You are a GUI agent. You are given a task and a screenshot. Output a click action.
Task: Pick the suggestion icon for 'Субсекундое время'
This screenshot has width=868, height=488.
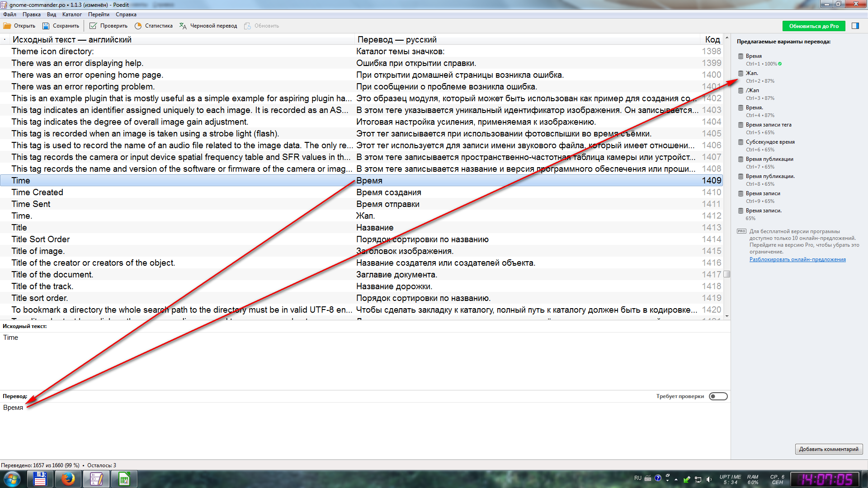coord(741,142)
